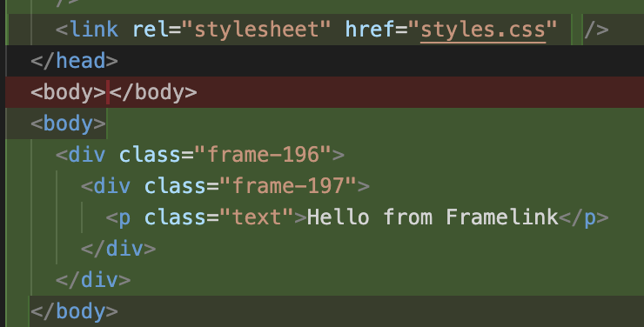This screenshot has height=327, width=644.
Task: Click the frame-196 class value
Action: [x=263, y=155]
